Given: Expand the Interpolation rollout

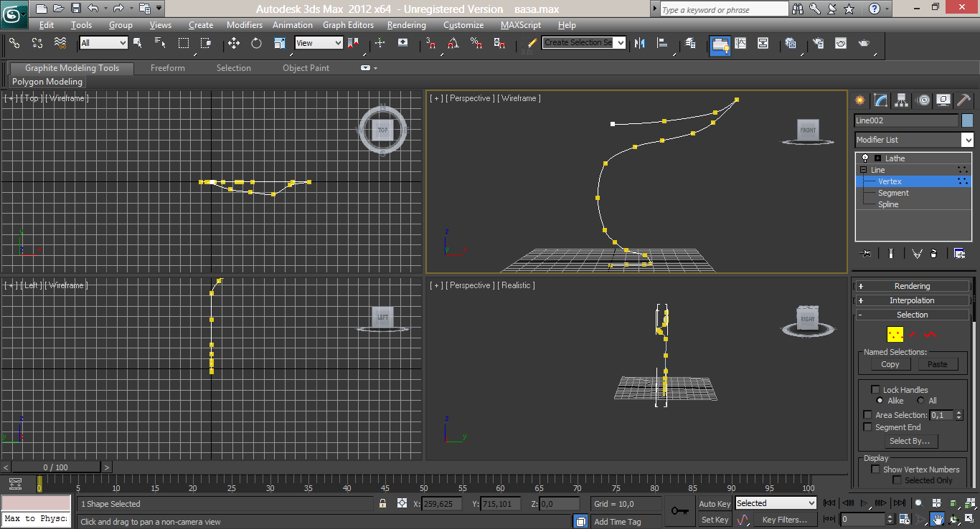Looking at the screenshot, I should 912,300.
